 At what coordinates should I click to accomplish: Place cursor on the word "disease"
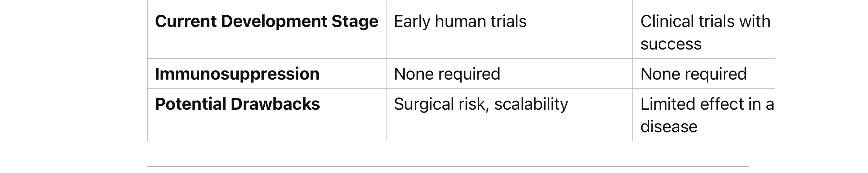coord(669,127)
